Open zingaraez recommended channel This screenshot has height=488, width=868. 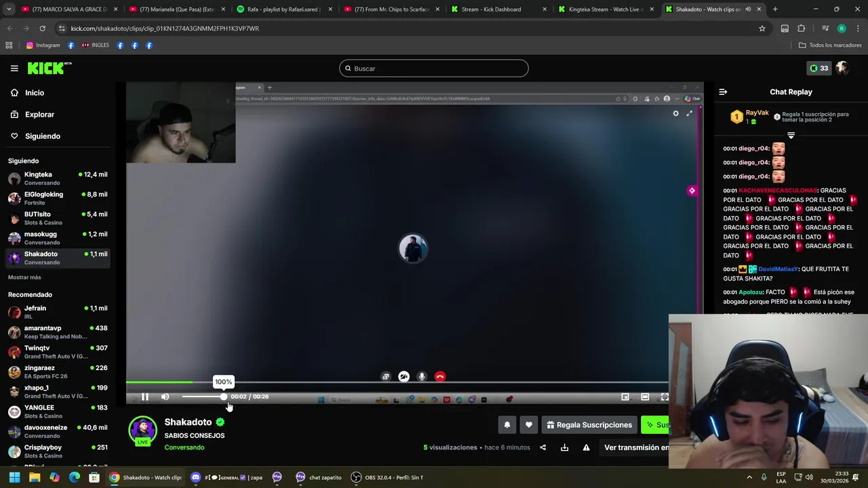tap(57, 371)
